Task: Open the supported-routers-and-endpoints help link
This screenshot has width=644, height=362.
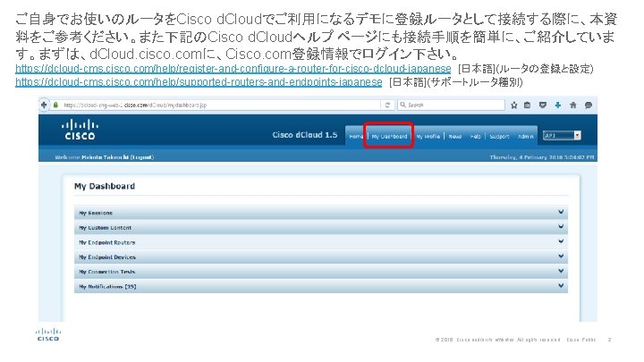Action: [199, 82]
